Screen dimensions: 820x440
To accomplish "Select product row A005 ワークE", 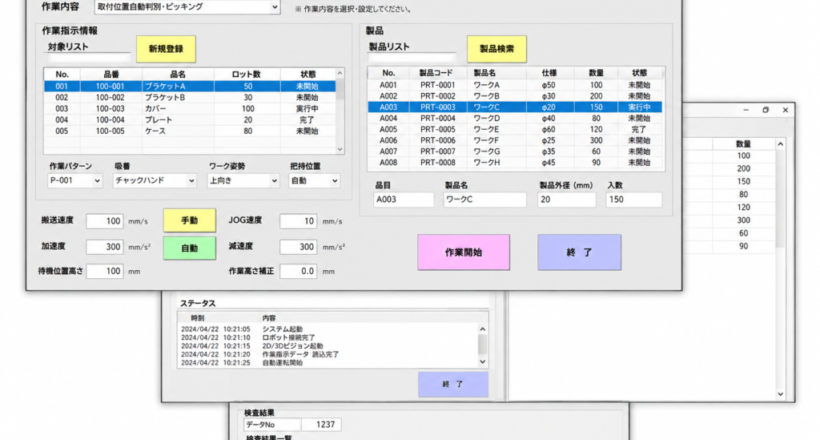I will (x=515, y=129).
